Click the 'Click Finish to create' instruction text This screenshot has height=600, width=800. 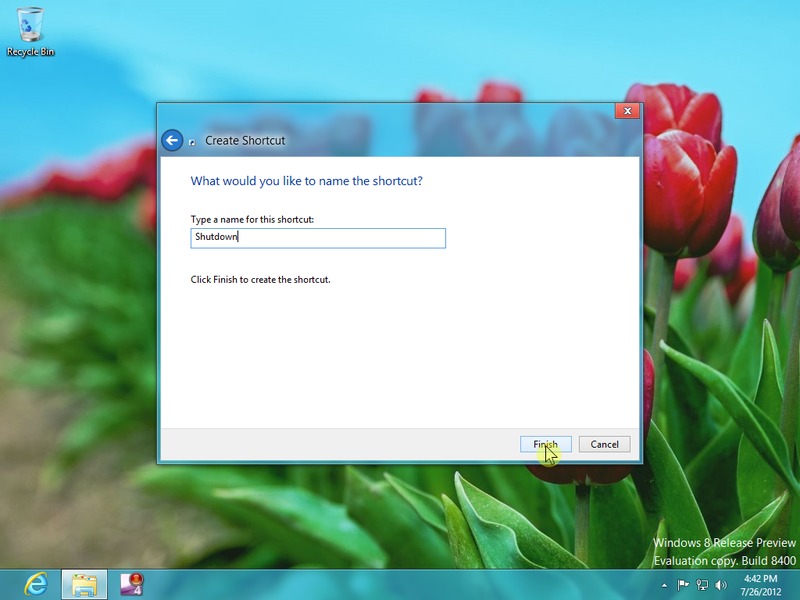[260, 280]
